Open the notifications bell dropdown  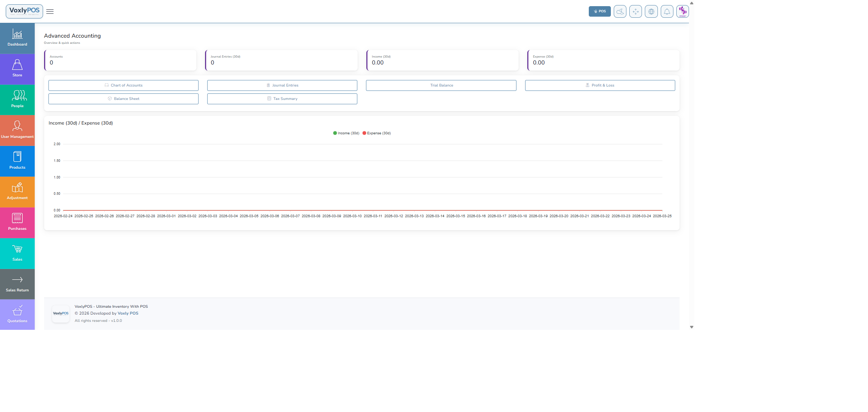(x=667, y=11)
